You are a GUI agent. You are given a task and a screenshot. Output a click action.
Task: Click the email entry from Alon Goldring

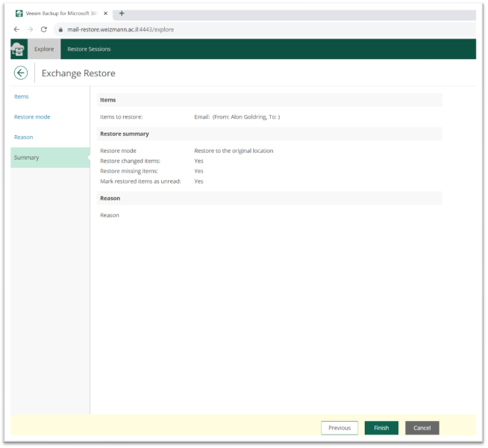(x=237, y=116)
